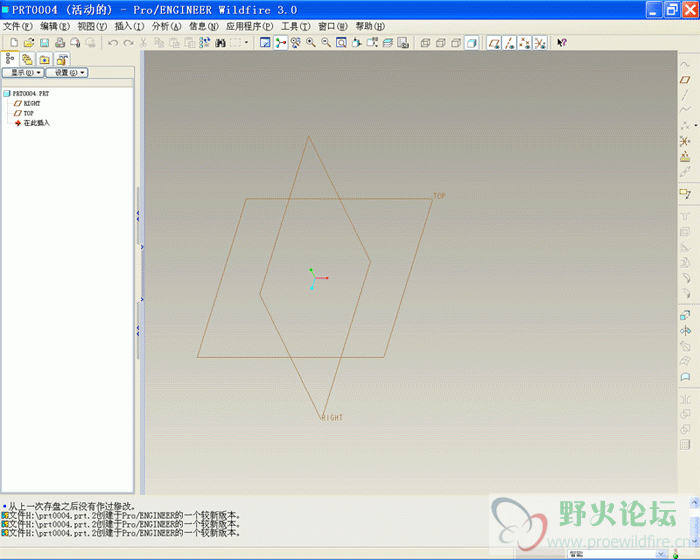
Task: Open context-sensitive help cursor icon
Action: coord(562,43)
